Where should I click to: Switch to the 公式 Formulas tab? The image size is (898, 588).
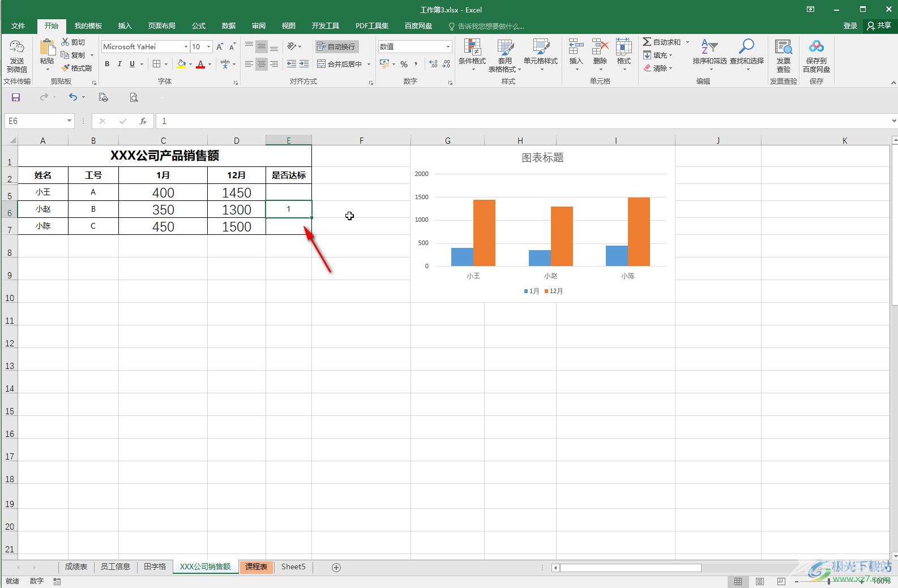(199, 26)
